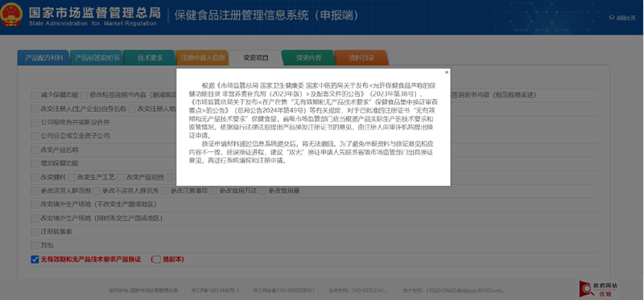The height and width of the screenshot is (300, 644).
Task: Check 公司分立成立全资子公司 box
Action: coord(35,136)
